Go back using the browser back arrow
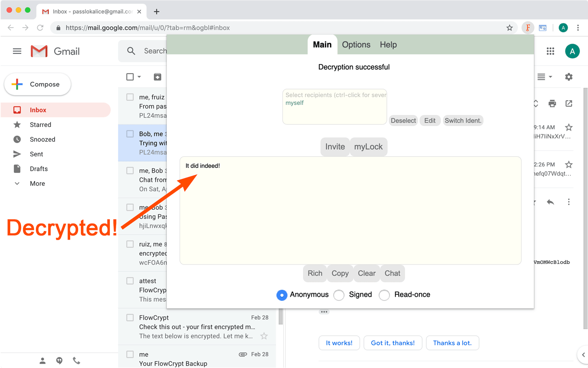The image size is (588, 368). pos(11,28)
